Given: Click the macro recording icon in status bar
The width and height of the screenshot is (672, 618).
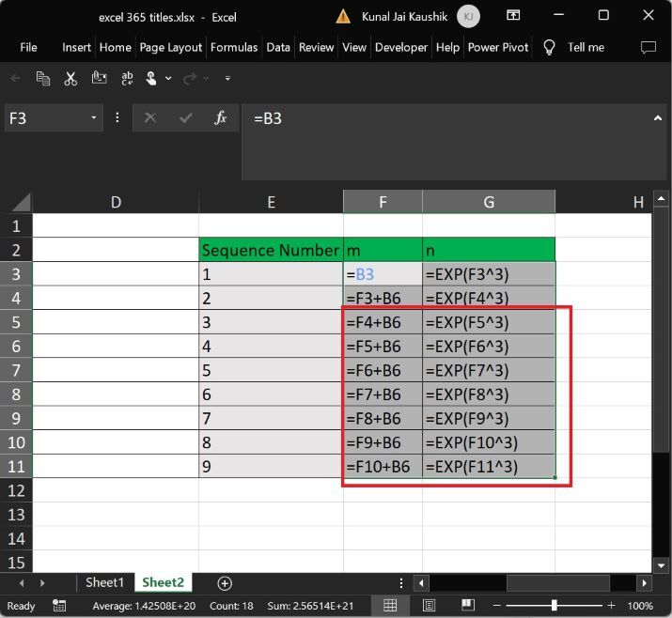Looking at the screenshot, I should [x=60, y=606].
